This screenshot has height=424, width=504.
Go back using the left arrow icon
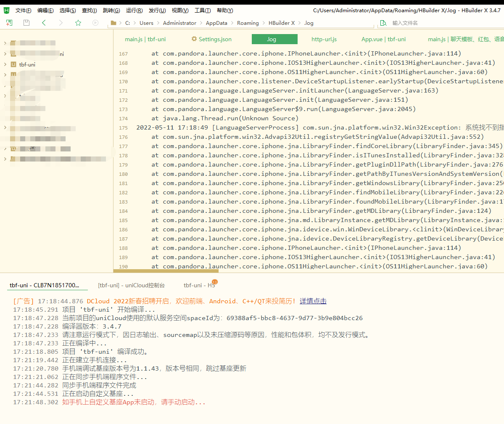(44, 23)
